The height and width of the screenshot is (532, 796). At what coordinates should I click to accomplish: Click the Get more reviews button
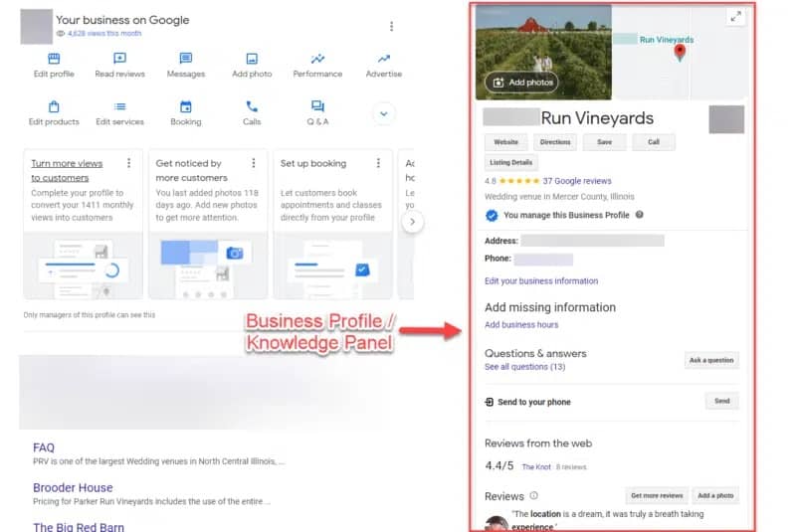[x=657, y=495]
